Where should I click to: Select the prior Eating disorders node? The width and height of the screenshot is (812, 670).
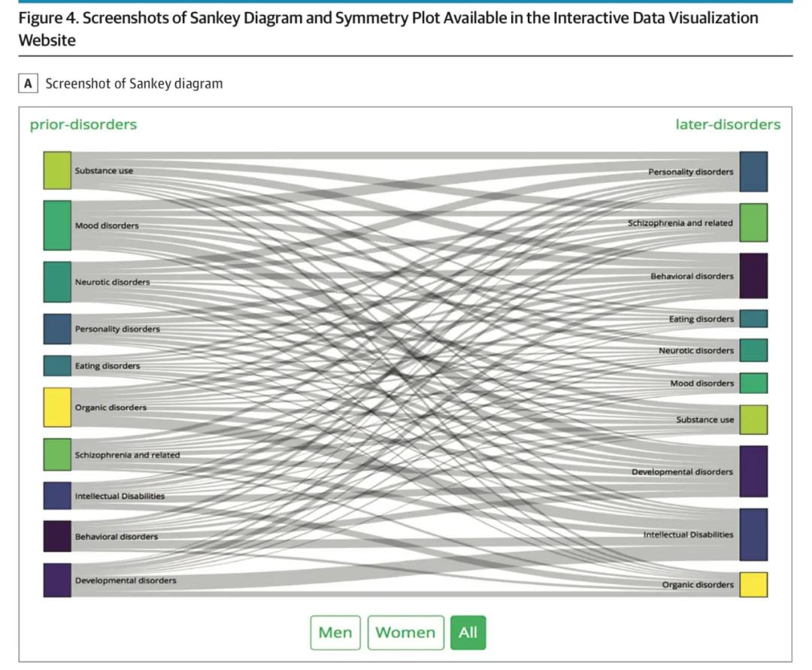click(57, 365)
